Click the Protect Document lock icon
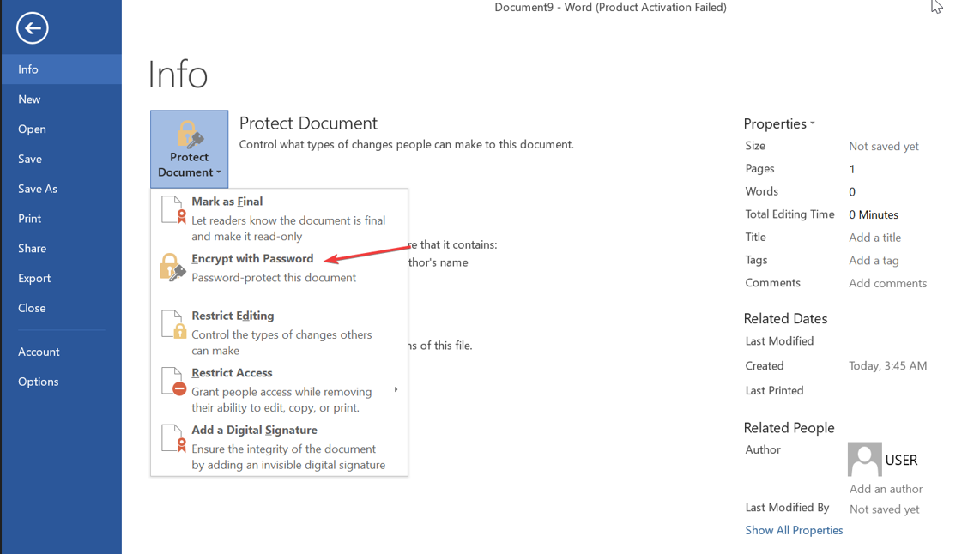Viewport: 980px width, 554px height. click(189, 135)
